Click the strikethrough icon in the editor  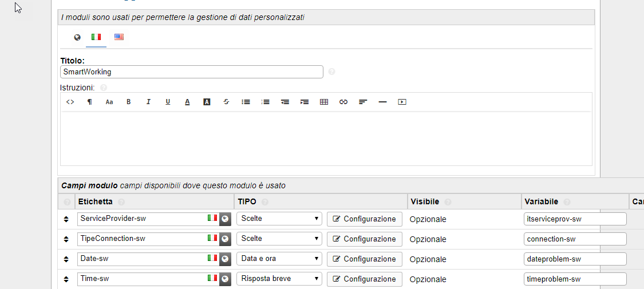point(226,102)
